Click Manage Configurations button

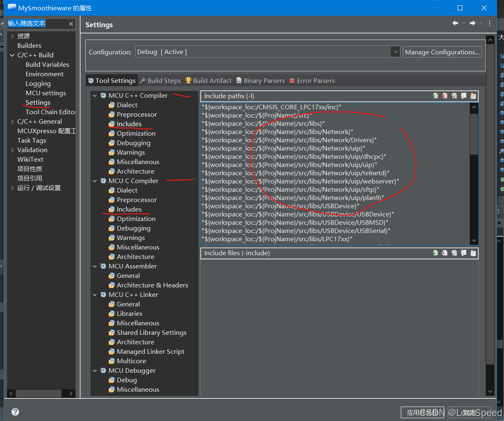[x=442, y=52]
